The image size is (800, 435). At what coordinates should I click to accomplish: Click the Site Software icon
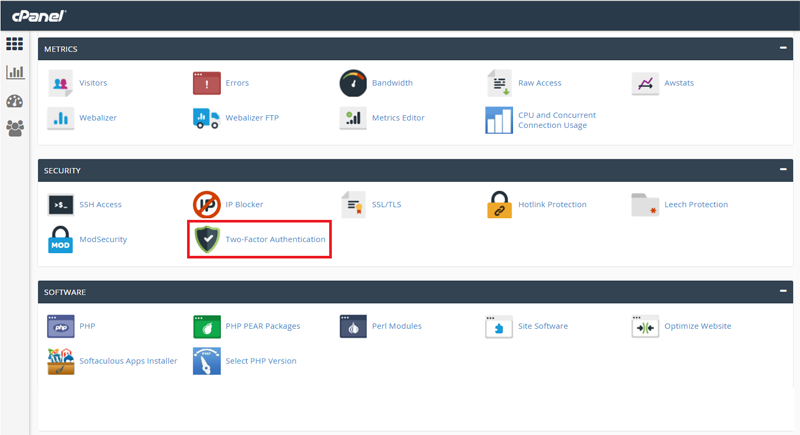[x=499, y=326]
